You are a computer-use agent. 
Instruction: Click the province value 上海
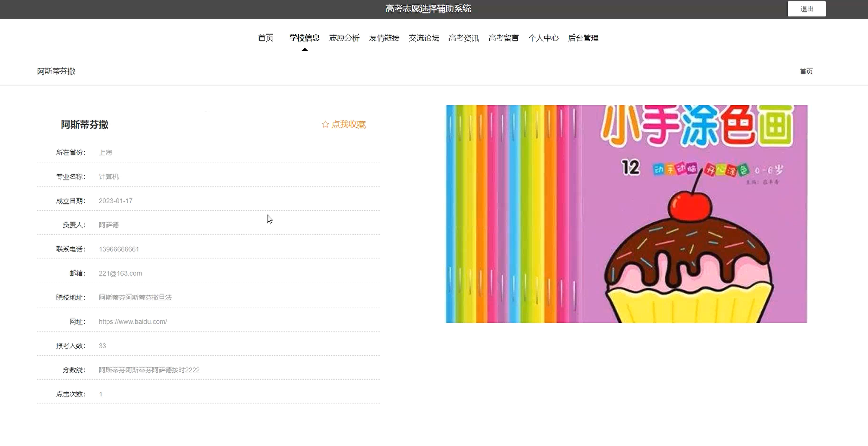[105, 152]
